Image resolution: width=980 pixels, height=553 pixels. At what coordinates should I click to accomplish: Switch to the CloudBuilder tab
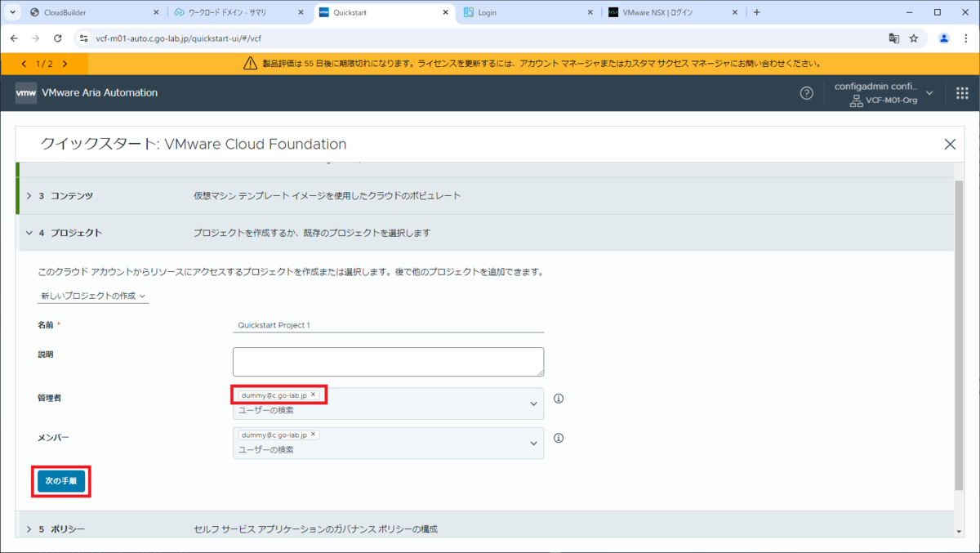click(94, 12)
